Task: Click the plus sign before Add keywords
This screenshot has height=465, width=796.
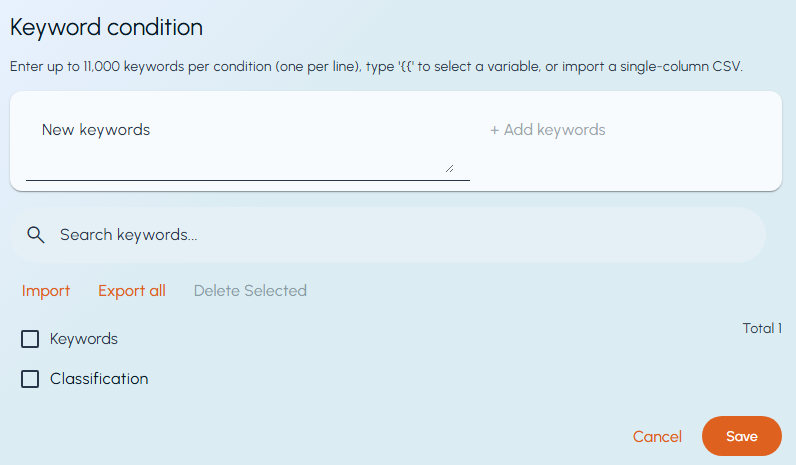Action: click(x=494, y=130)
